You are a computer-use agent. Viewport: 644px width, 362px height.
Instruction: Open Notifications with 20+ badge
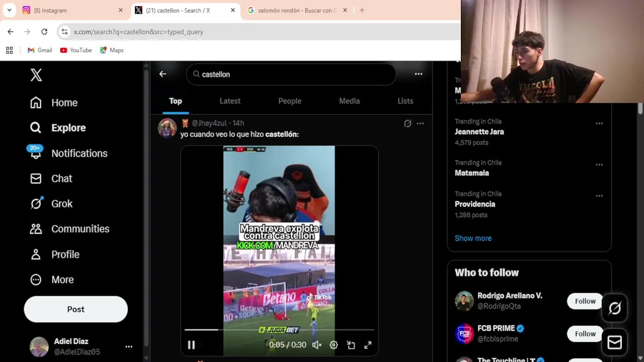(x=68, y=153)
